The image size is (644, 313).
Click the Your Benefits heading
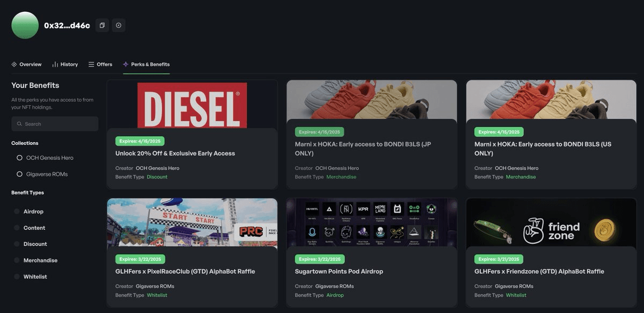coord(35,85)
